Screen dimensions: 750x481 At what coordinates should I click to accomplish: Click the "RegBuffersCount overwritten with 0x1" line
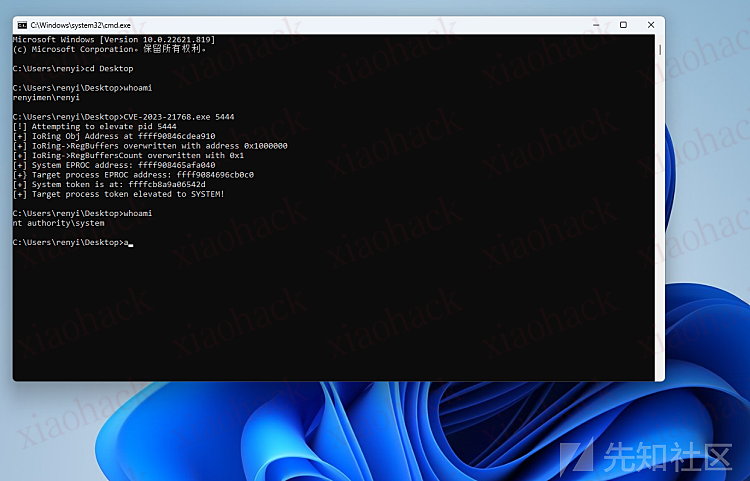click(x=128, y=155)
